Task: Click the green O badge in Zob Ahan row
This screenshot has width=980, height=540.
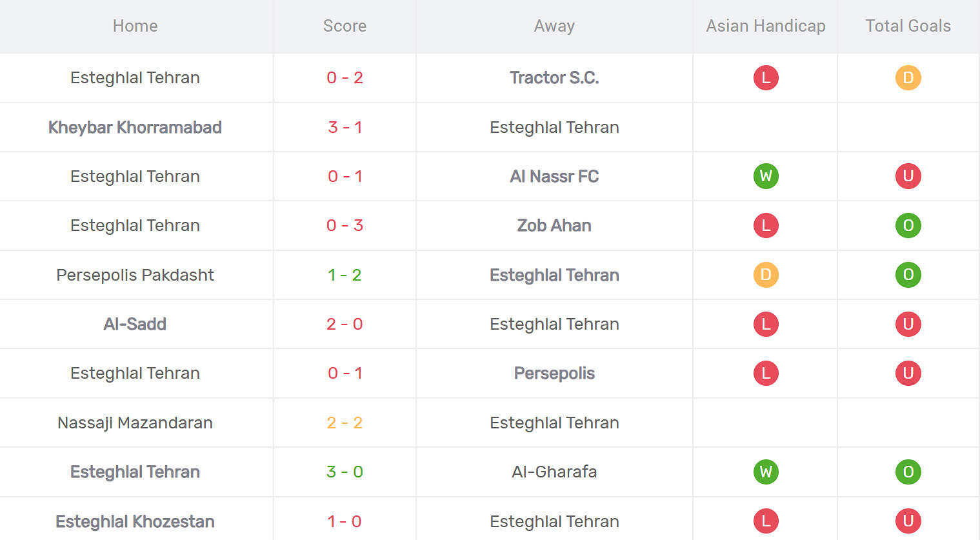Action: click(908, 225)
